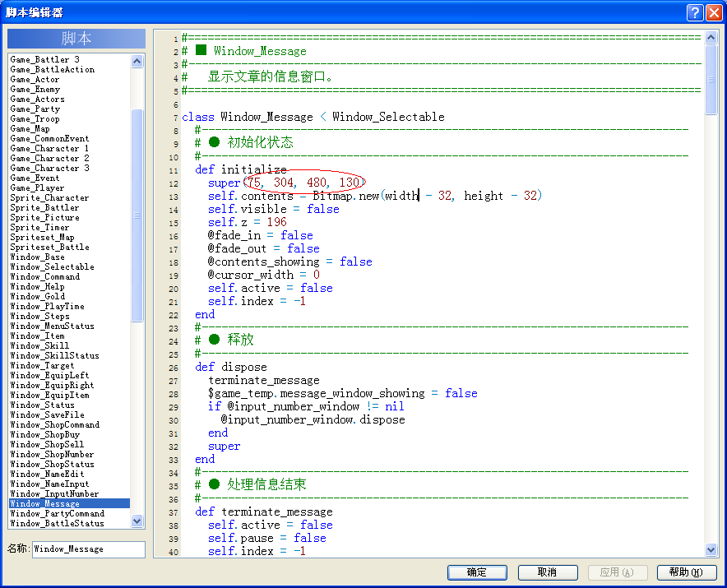
Task: Close the script editor window
Action: click(x=714, y=12)
